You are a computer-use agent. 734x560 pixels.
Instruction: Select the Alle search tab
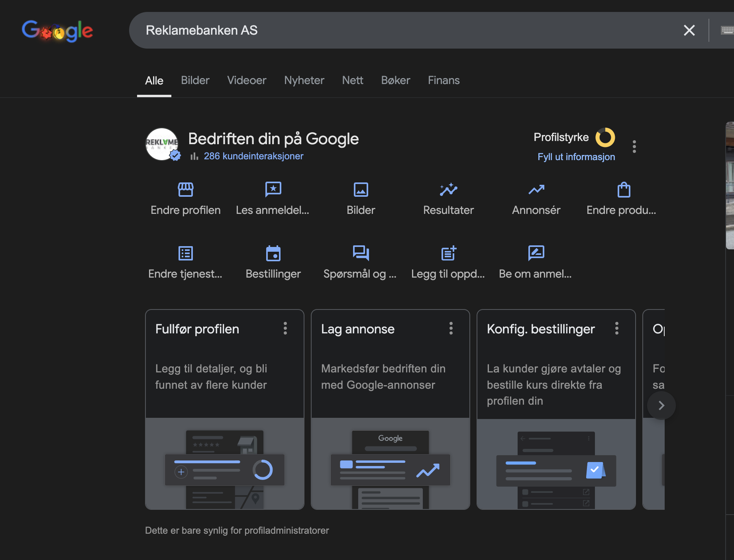tap(154, 80)
